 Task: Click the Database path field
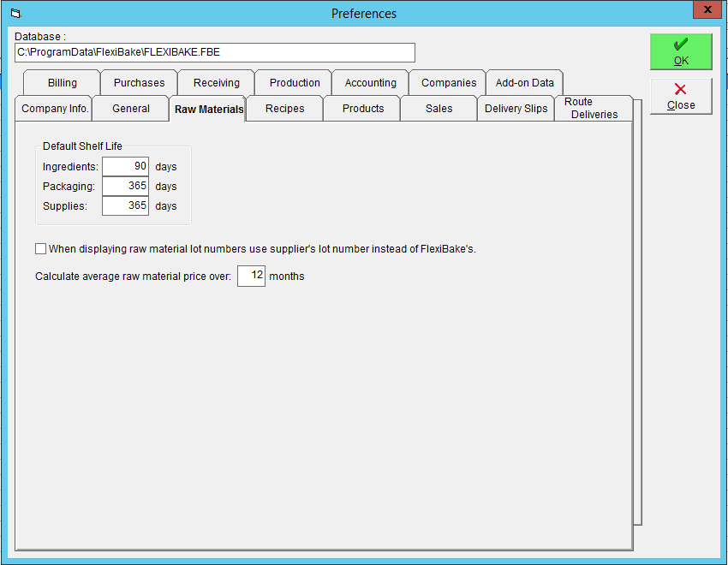click(215, 52)
